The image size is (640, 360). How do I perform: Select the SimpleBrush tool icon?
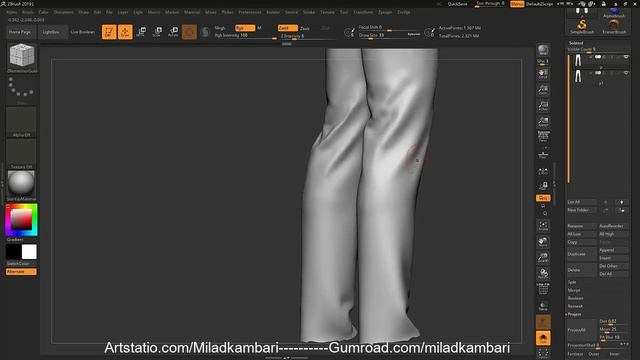pos(582,26)
